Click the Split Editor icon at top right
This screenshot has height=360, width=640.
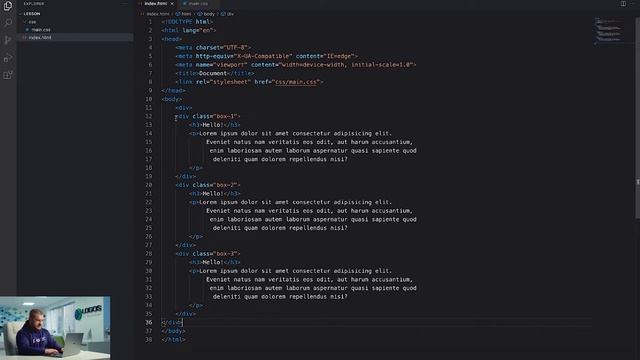(623, 4)
